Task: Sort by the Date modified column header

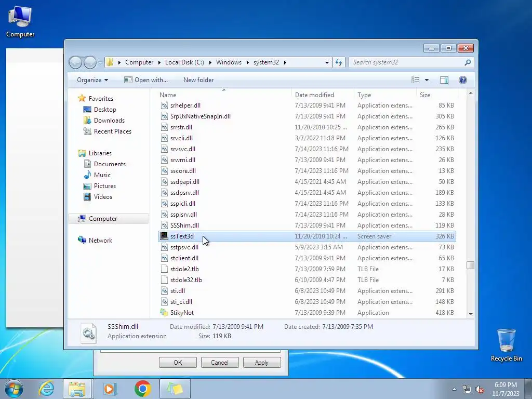Action: coord(323,95)
